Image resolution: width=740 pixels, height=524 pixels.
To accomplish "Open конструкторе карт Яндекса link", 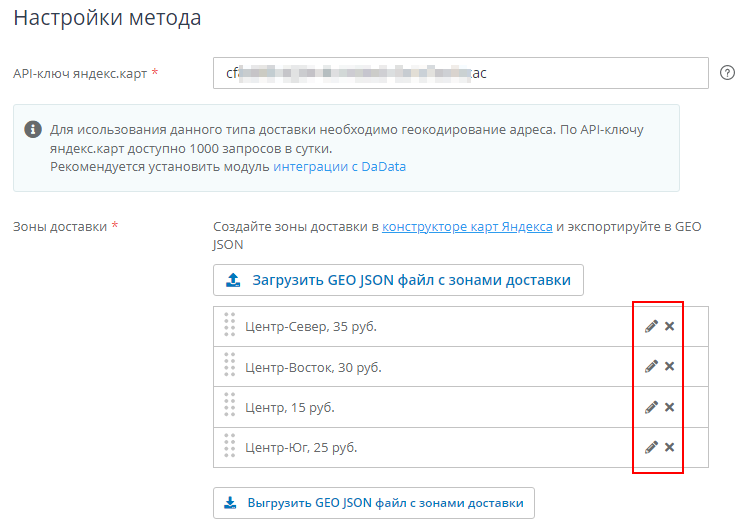I will 467,227.
